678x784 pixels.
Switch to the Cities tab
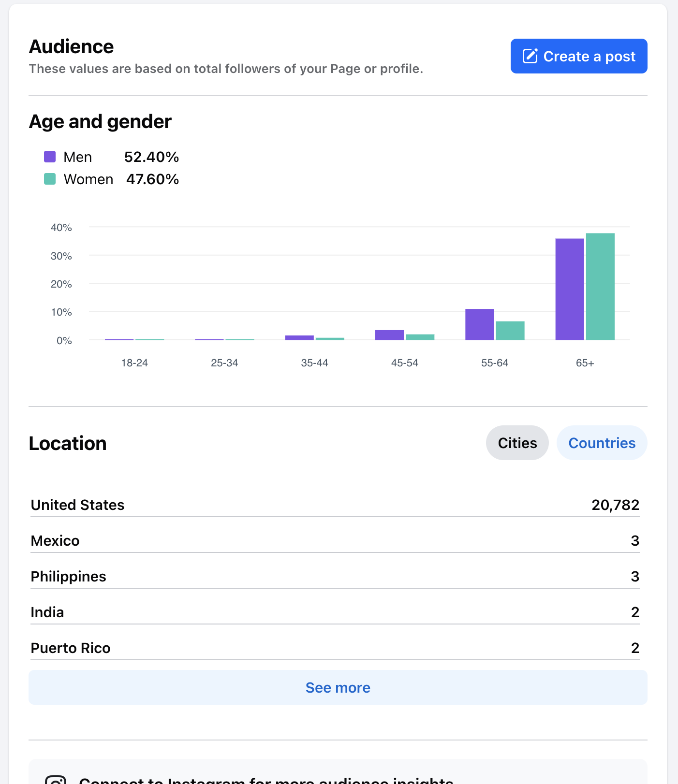(517, 443)
